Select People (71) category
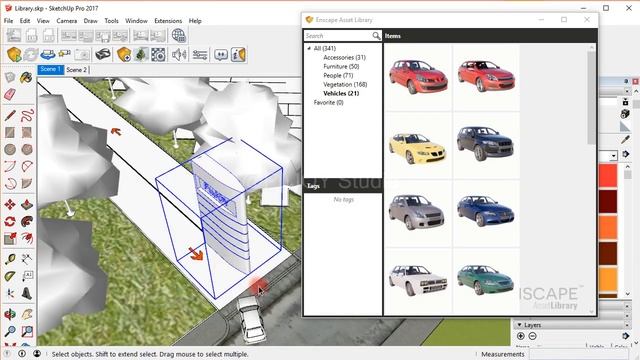 click(x=338, y=76)
